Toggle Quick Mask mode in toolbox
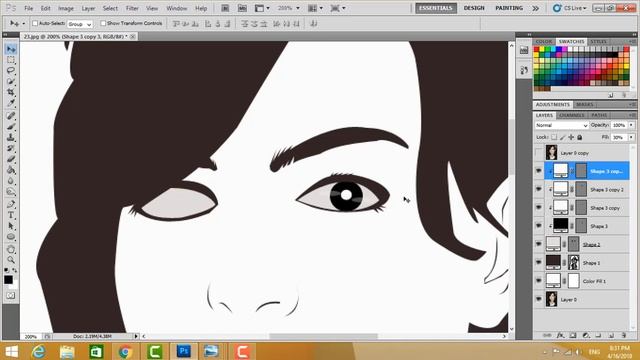The height and width of the screenshot is (360, 640). click(x=11, y=295)
